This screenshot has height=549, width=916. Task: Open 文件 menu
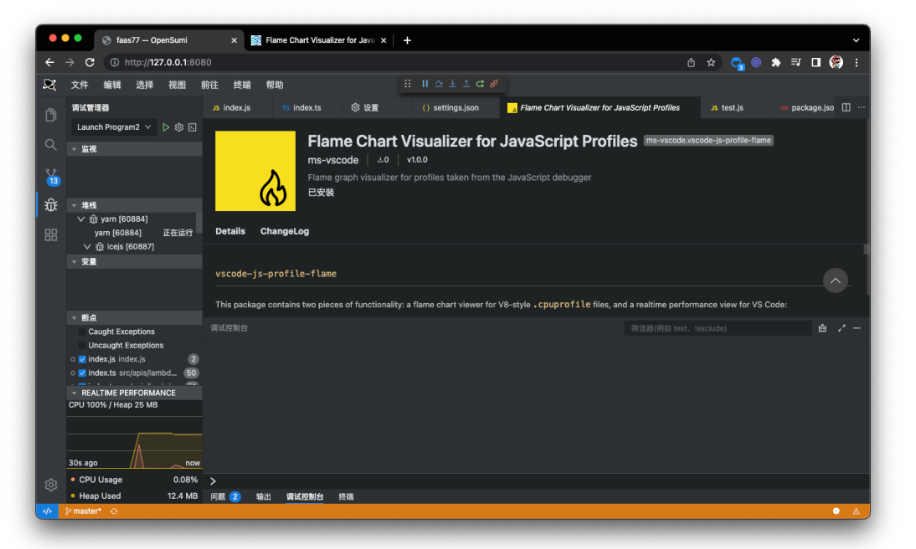79,85
